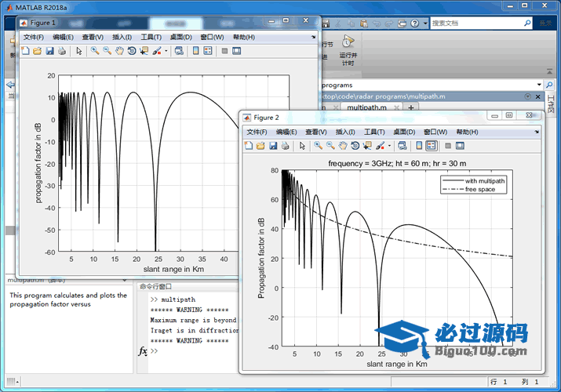Click Link Plot icon in Figure 2 toolbar
The image size is (561, 392).
pyautogui.click(x=403, y=146)
